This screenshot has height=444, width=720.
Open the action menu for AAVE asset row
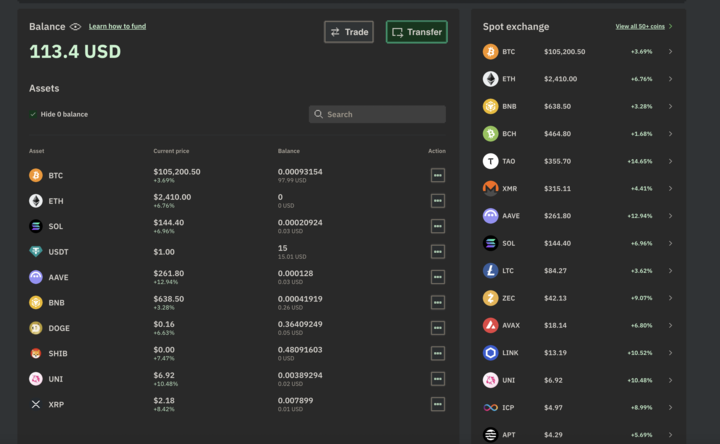[438, 277]
